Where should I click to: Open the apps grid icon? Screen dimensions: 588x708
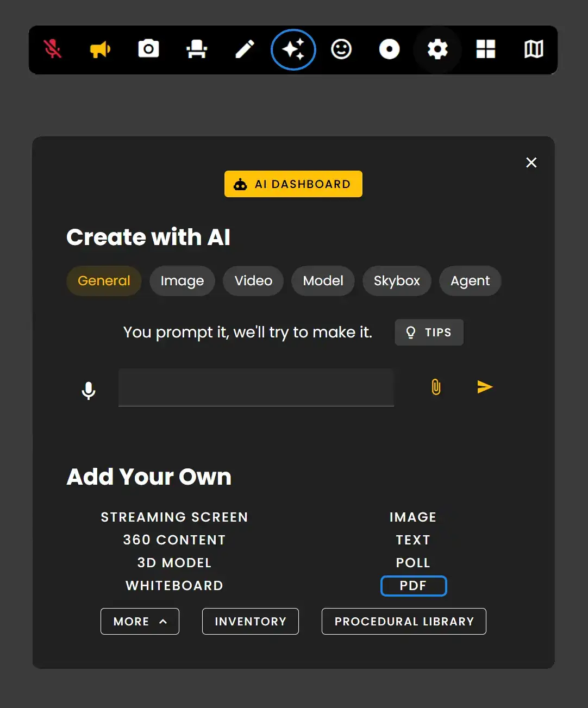[x=485, y=49]
